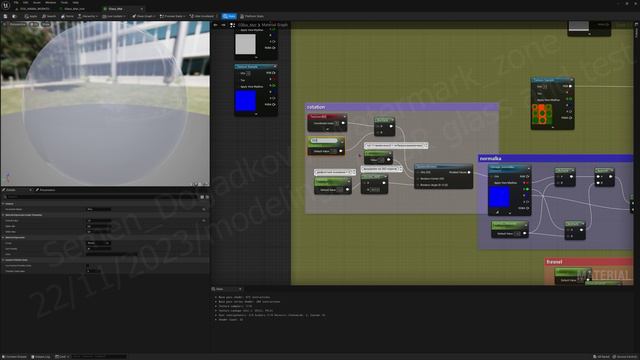
Task: Open the Live Update dropdown
Action: (x=114, y=16)
